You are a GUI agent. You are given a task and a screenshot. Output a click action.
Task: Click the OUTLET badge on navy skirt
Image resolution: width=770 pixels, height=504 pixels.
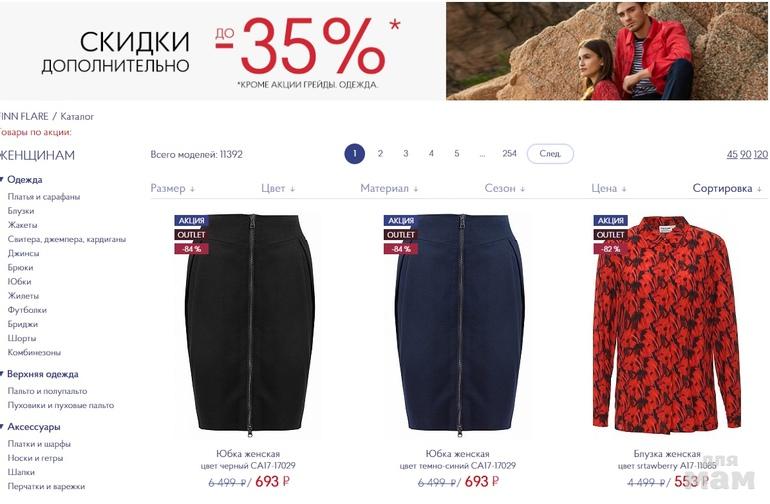(401, 235)
